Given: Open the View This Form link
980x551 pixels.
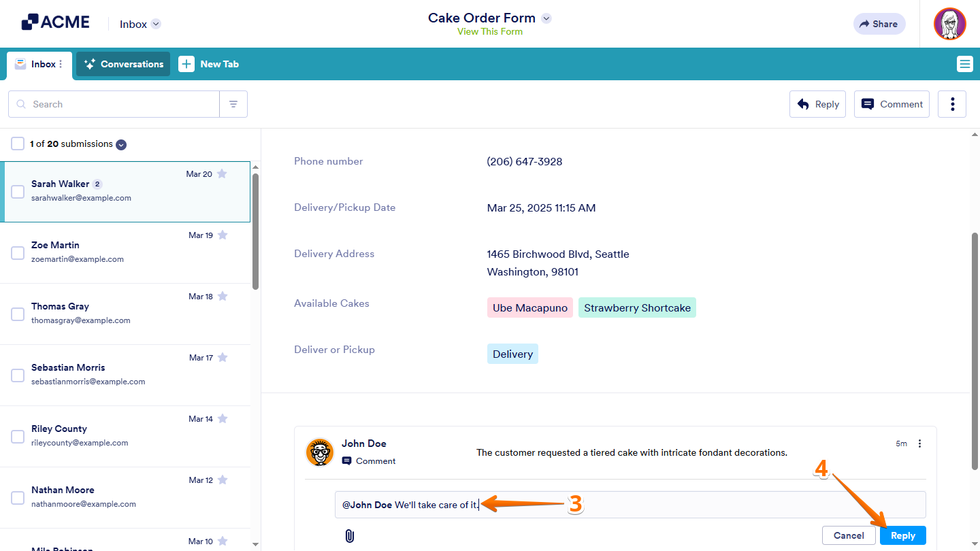Looking at the screenshot, I should [x=489, y=31].
